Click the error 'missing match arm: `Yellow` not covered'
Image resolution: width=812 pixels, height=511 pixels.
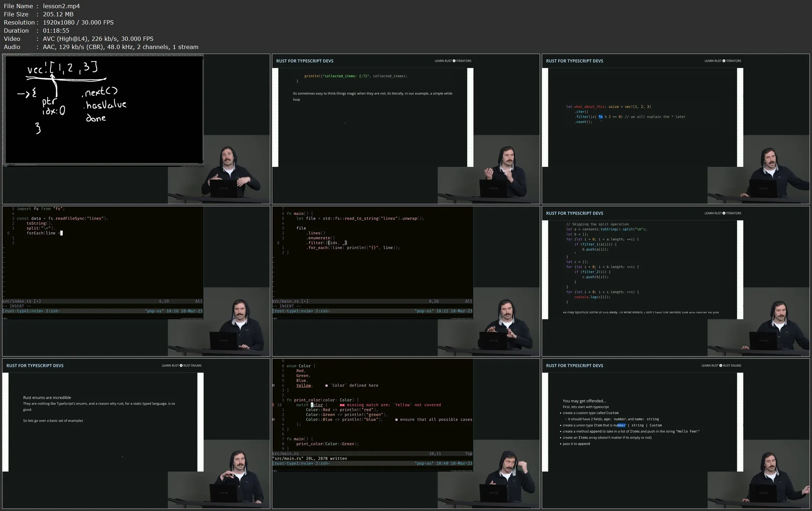click(394, 405)
